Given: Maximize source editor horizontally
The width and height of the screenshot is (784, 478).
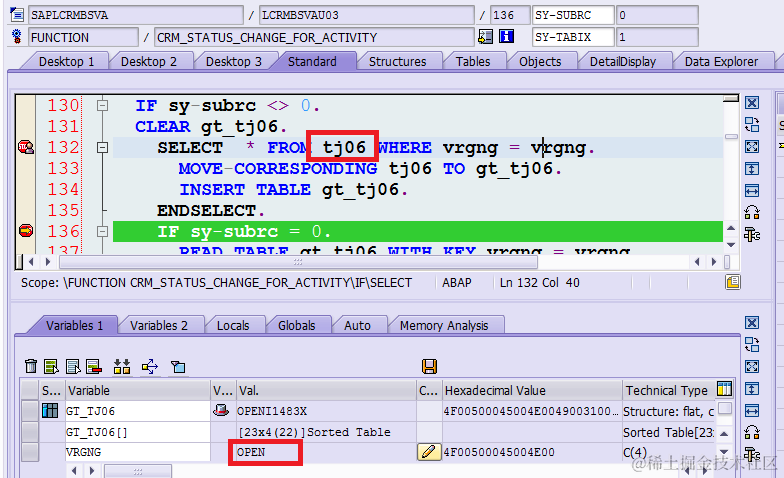Looking at the screenshot, I should pyautogui.click(x=752, y=190).
